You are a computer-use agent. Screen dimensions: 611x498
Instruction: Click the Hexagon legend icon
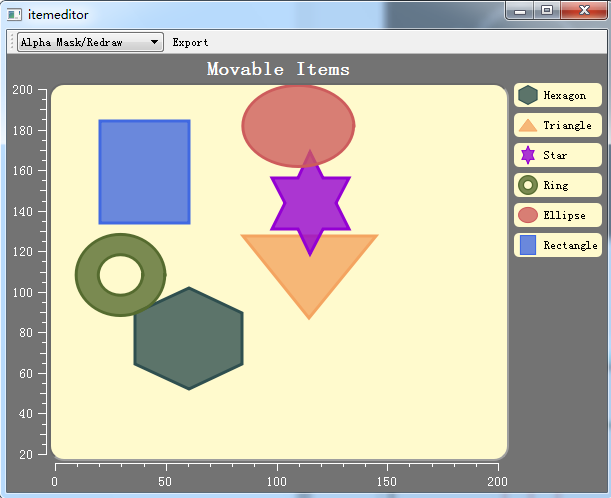[528, 95]
